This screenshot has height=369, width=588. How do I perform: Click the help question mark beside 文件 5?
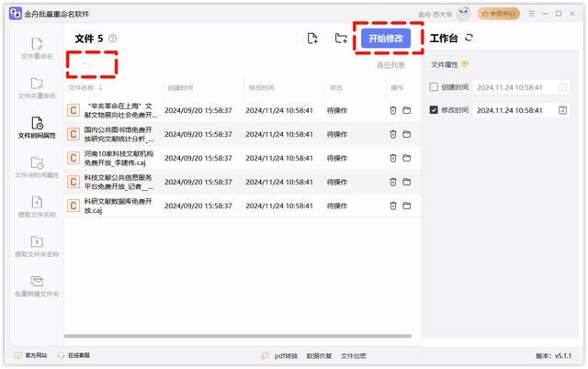113,39
